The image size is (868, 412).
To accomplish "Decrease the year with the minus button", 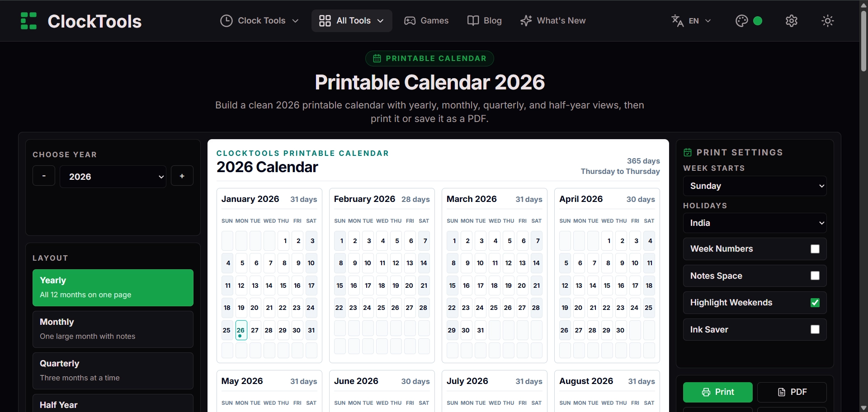I will [44, 176].
